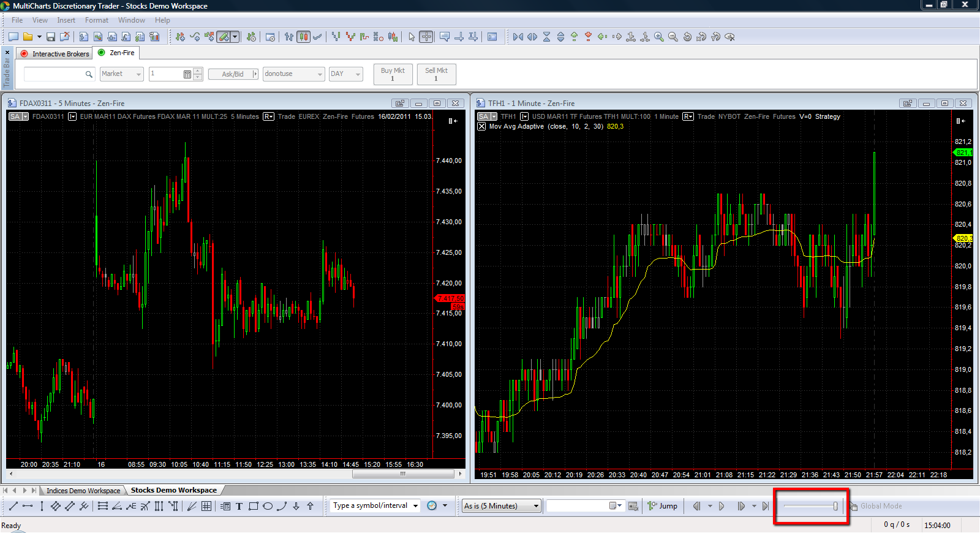Toggle the Candlestick chart type button

304,37
